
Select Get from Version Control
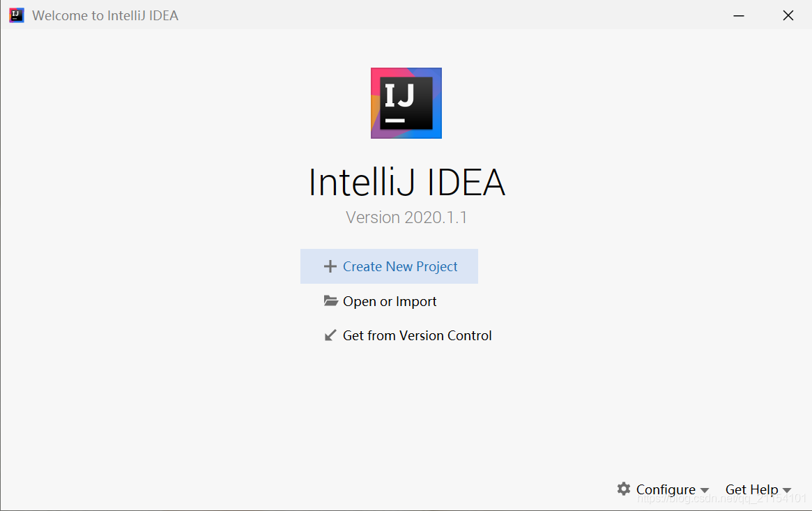417,335
